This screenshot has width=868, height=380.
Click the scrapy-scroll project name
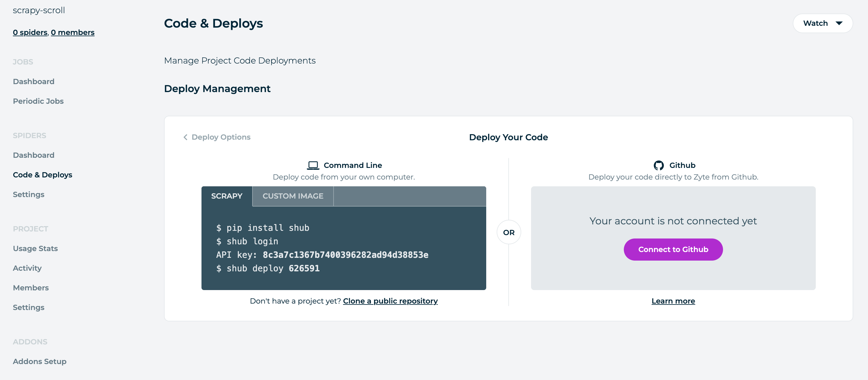pyautogui.click(x=39, y=10)
